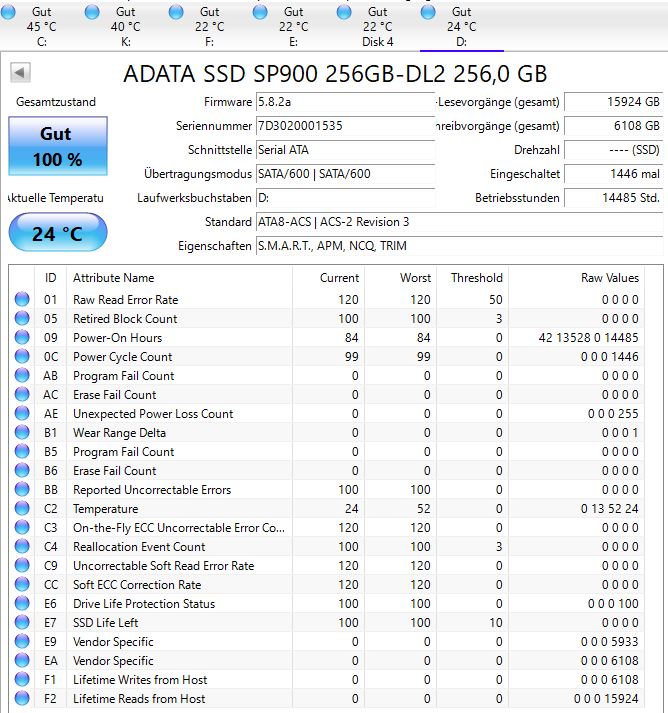
Task: Click the total writes value 6108 GB
Action: pyautogui.click(x=613, y=126)
